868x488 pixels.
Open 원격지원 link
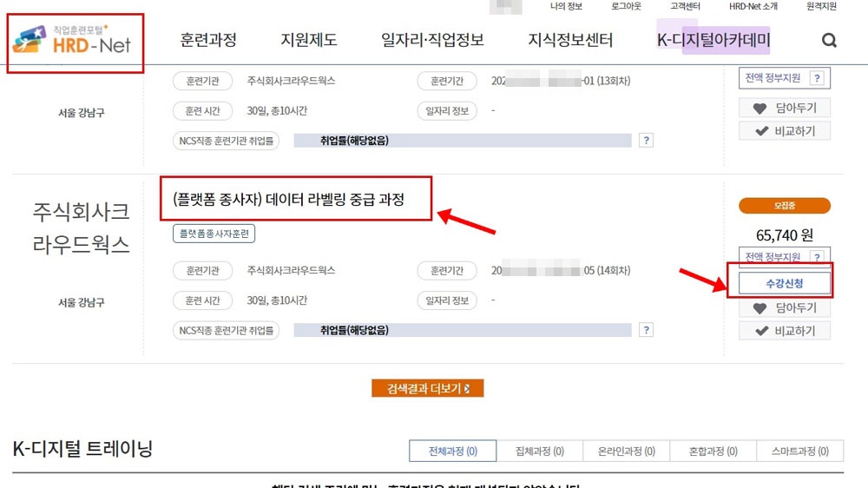[x=821, y=6]
